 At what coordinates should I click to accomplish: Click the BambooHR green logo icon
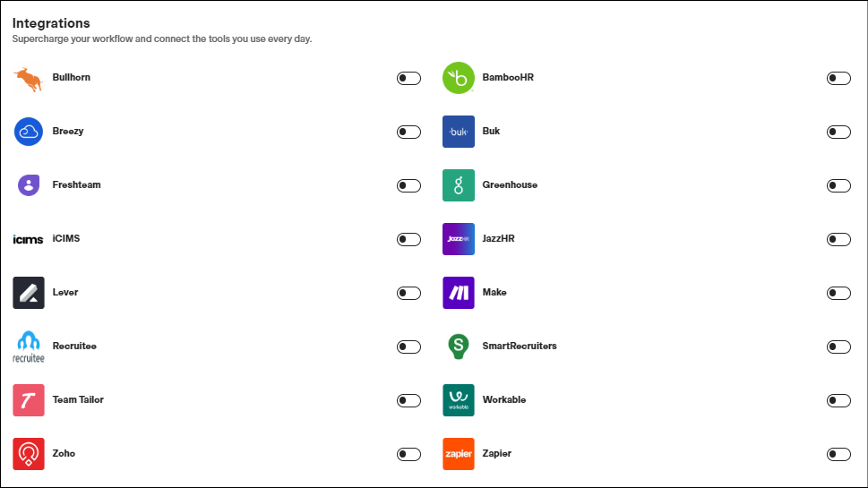[459, 78]
